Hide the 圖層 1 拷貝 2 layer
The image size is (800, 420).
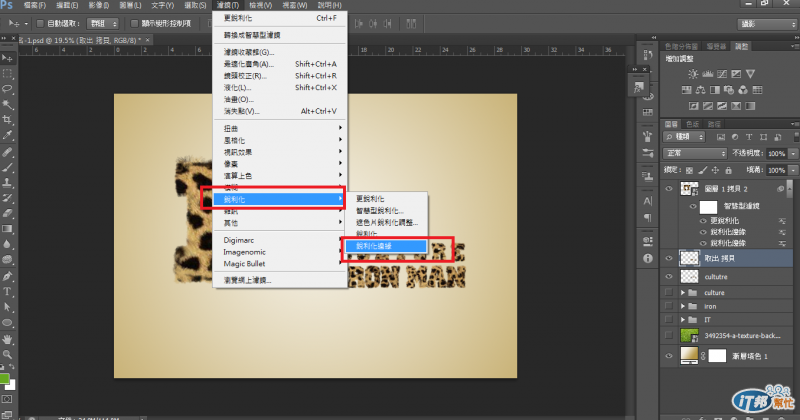click(669, 188)
